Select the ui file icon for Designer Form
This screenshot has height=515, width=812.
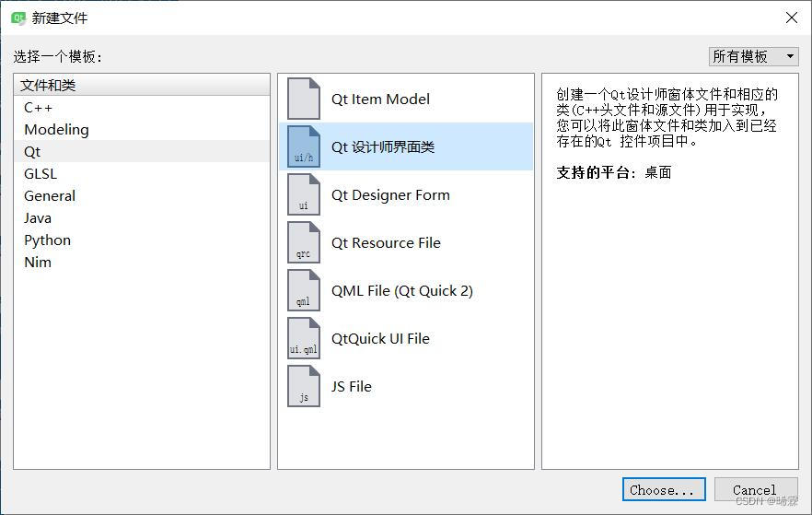coord(304,194)
